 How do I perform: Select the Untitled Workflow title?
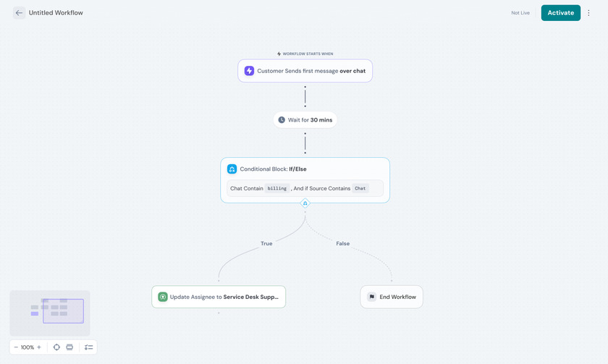(56, 13)
